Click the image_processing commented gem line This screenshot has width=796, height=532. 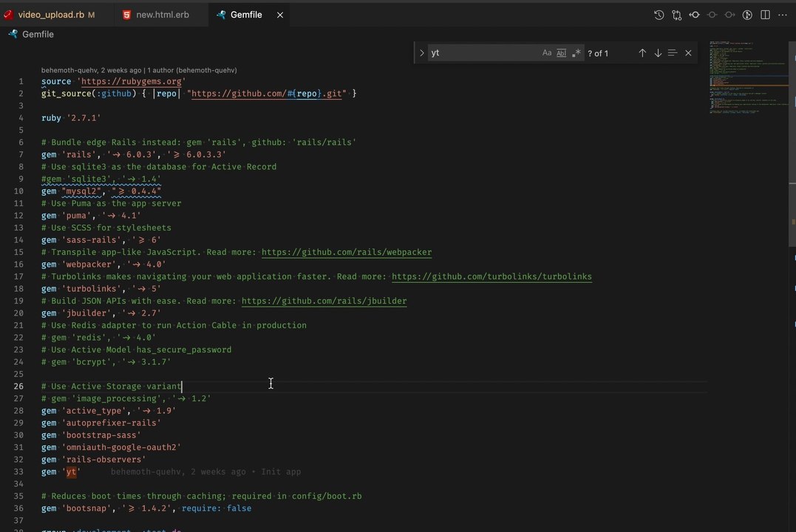tap(126, 398)
